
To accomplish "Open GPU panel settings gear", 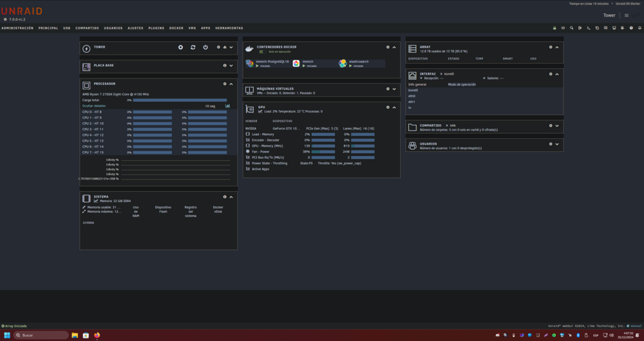I will tap(388, 107).
